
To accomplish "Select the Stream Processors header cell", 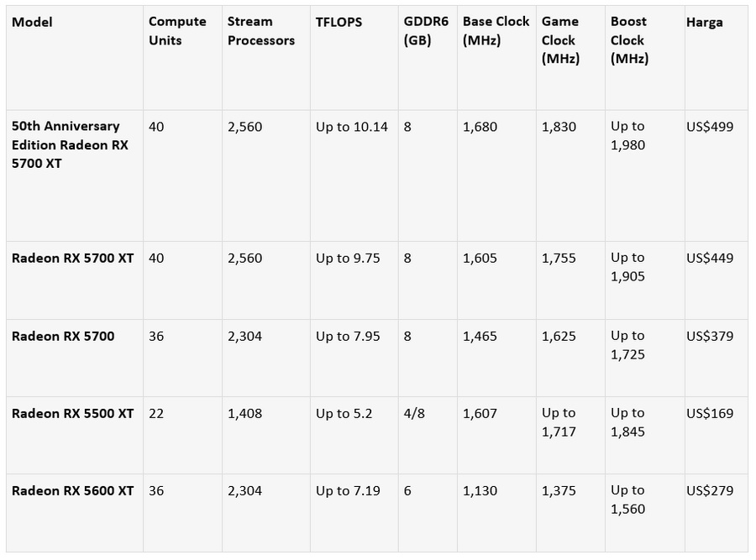I will (x=260, y=31).
